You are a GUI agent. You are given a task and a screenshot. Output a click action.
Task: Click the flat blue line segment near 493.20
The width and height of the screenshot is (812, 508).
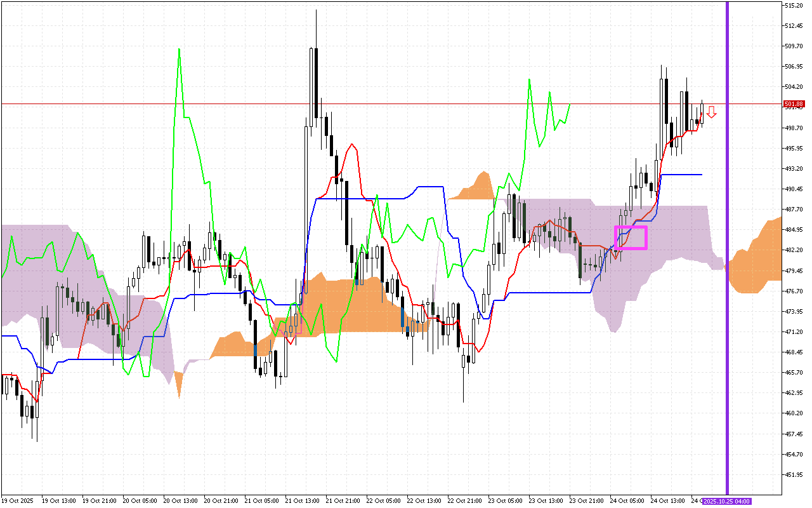pos(682,174)
